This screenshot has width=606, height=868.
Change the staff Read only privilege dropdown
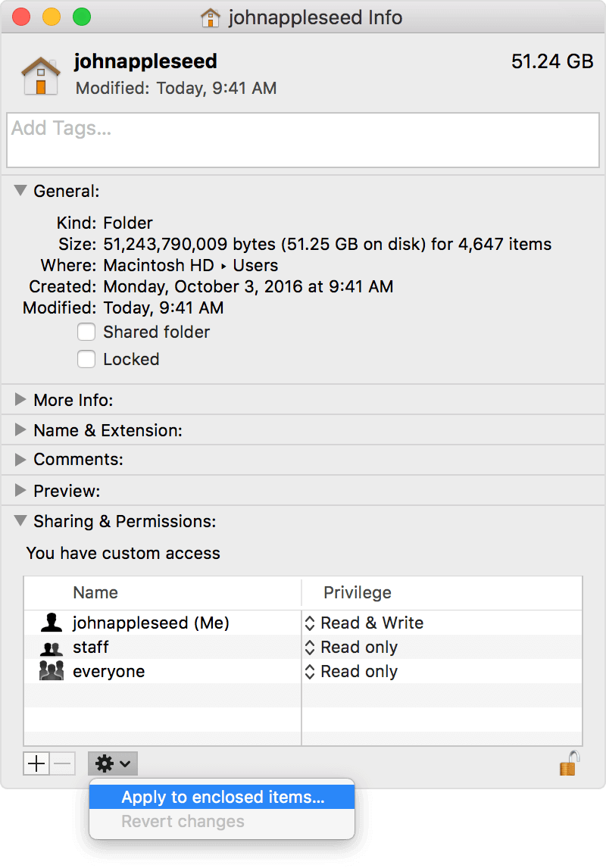click(x=309, y=647)
